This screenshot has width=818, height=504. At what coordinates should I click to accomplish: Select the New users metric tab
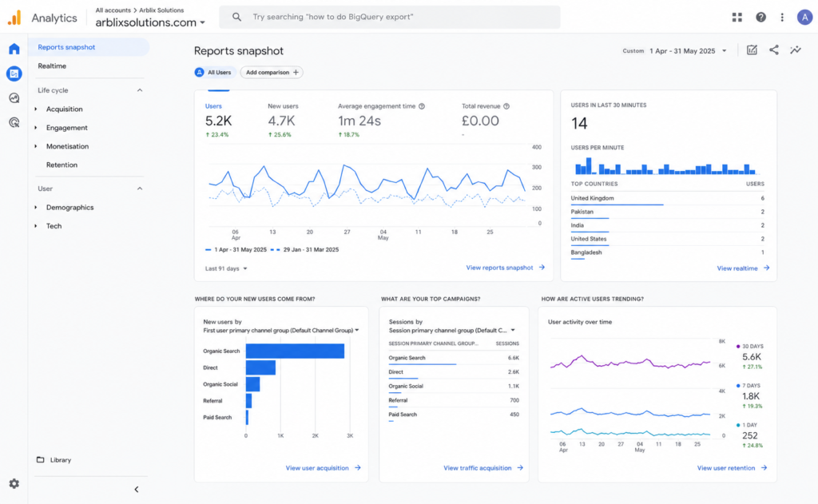[x=283, y=120]
